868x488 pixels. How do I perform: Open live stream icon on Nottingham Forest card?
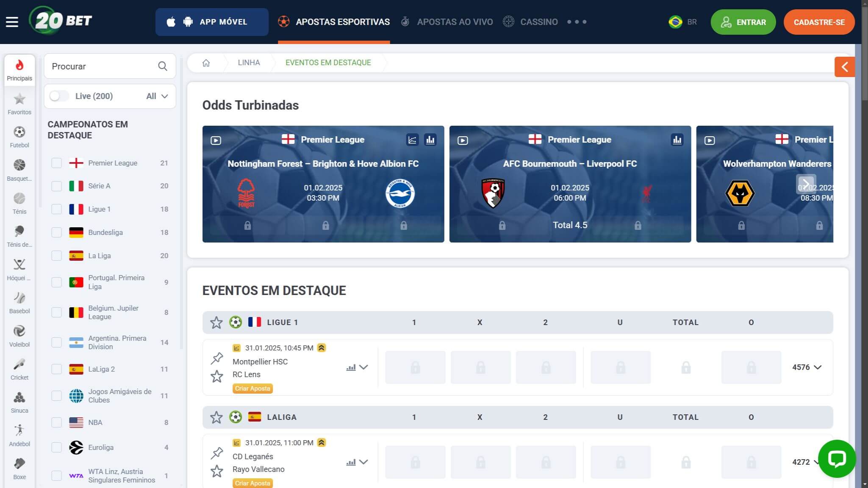(216, 140)
